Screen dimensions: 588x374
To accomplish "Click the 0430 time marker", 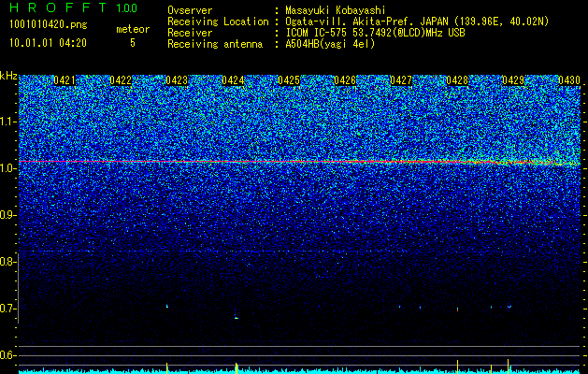I will click(x=569, y=80).
